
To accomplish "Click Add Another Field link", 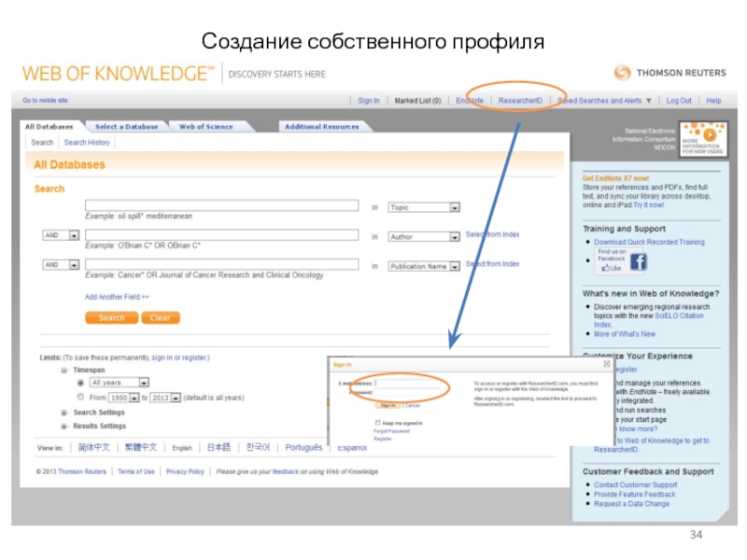I will 117,297.
